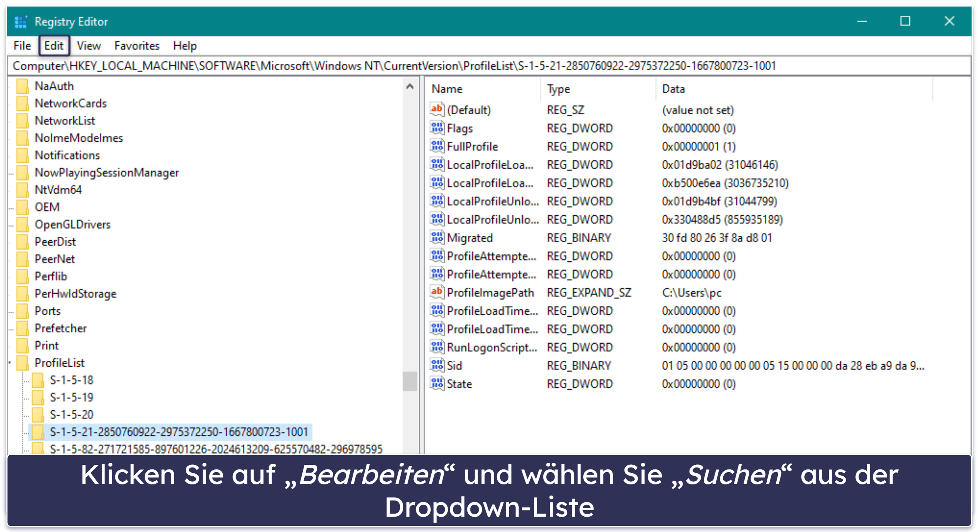Screen dimensions: 980x532
Task: Select the FullProfile value name
Action: point(472,146)
